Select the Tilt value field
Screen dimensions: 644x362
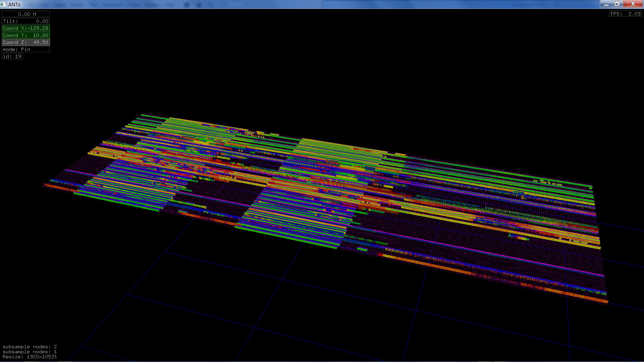coord(26,21)
